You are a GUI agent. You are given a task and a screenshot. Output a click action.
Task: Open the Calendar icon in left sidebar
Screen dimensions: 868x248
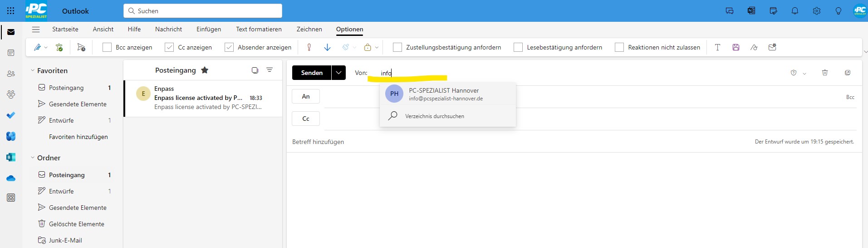tap(11, 53)
